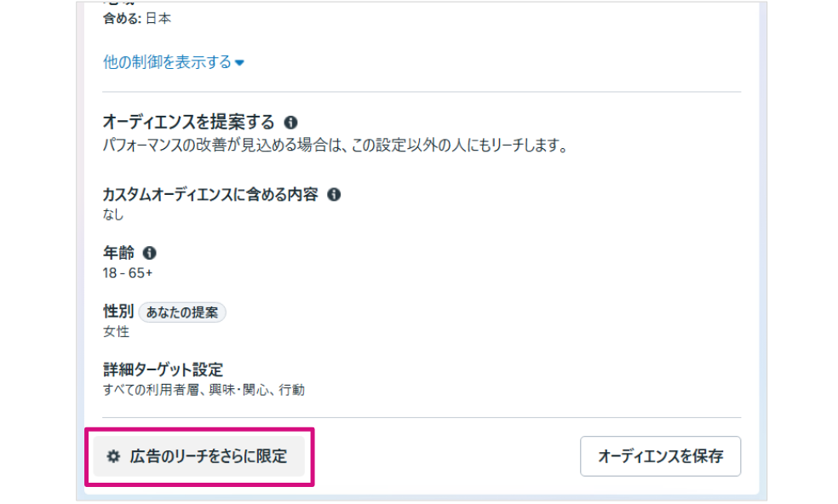Click the age value 18 - 65+
Viewport: 838px width, 504px height.
coord(128,272)
